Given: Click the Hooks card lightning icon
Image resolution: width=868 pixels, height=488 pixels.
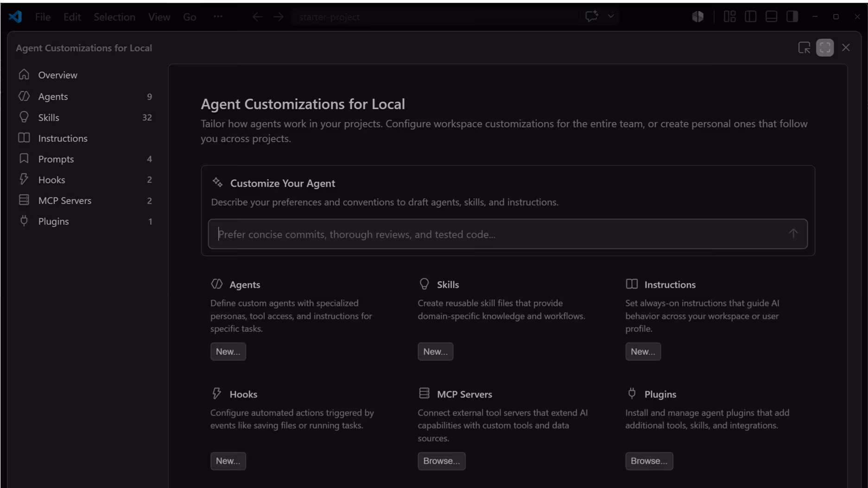Looking at the screenshot, I should (216, 393).
